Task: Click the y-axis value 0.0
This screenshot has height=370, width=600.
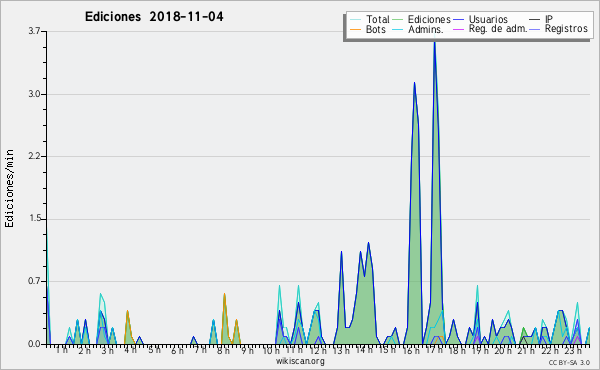Action: pyautogui.click(x=35, y=344)
